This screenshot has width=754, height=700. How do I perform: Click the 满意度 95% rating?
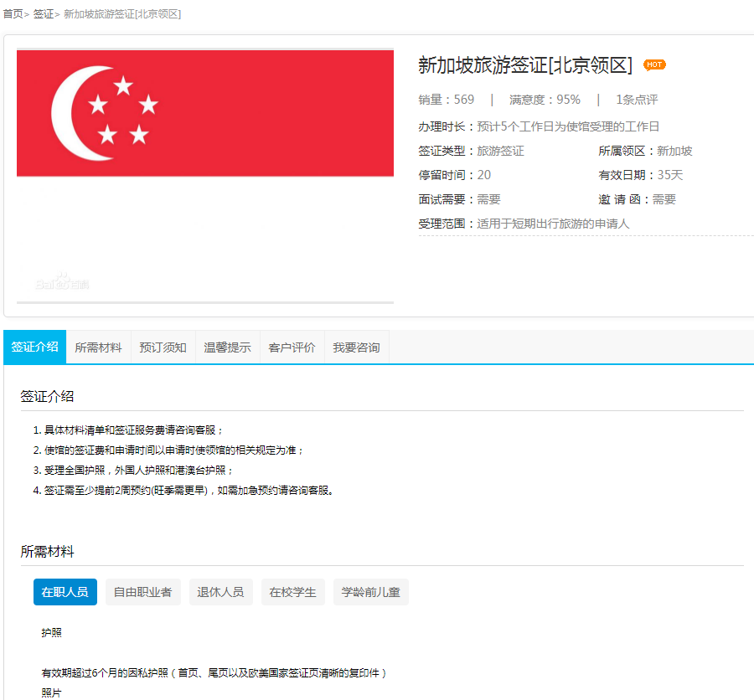545,100
